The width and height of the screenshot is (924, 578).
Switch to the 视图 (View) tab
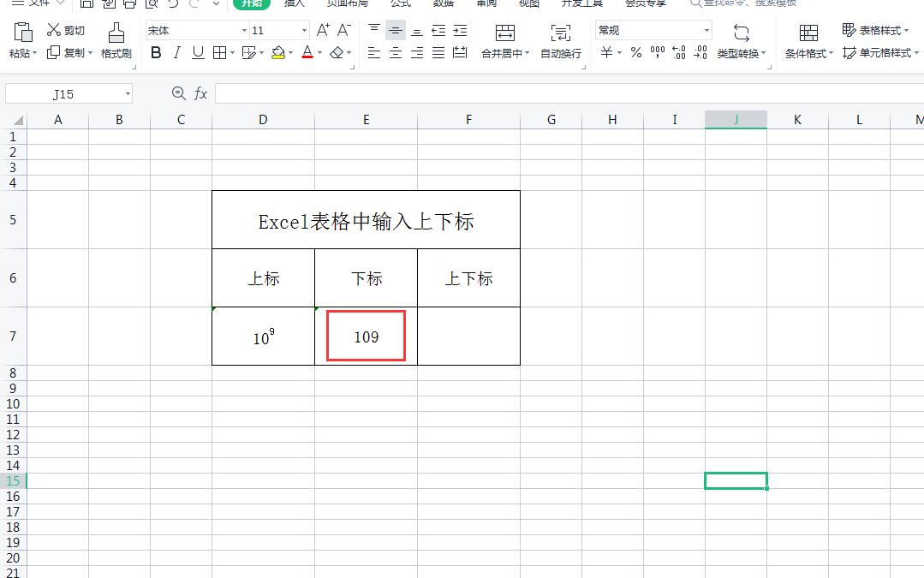coord(528,3)
